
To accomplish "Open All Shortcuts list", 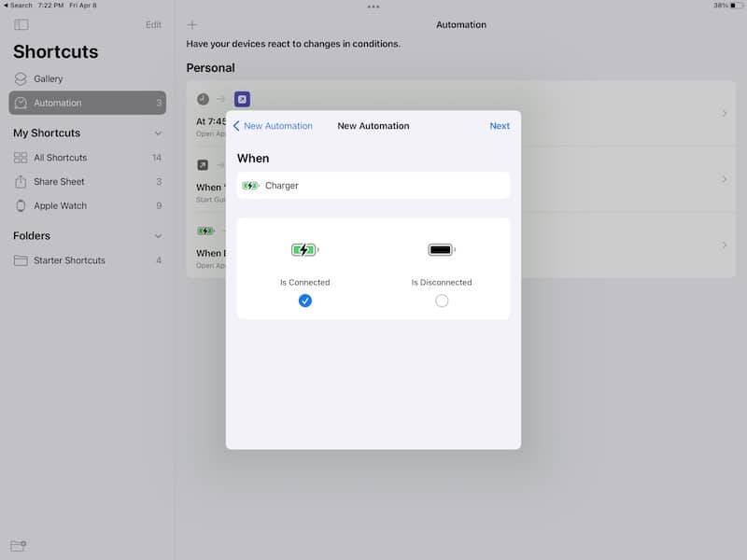I will pos(87,158).
